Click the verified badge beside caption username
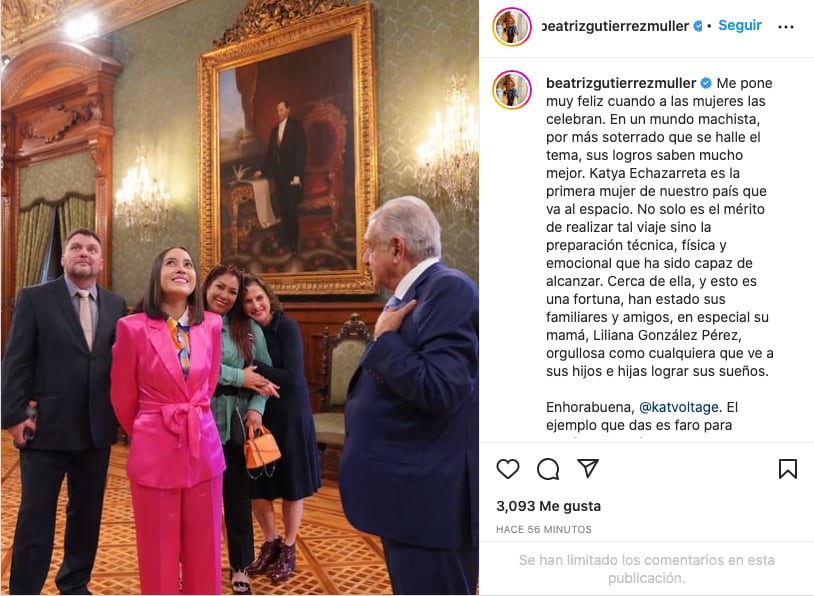 point(706,83)
